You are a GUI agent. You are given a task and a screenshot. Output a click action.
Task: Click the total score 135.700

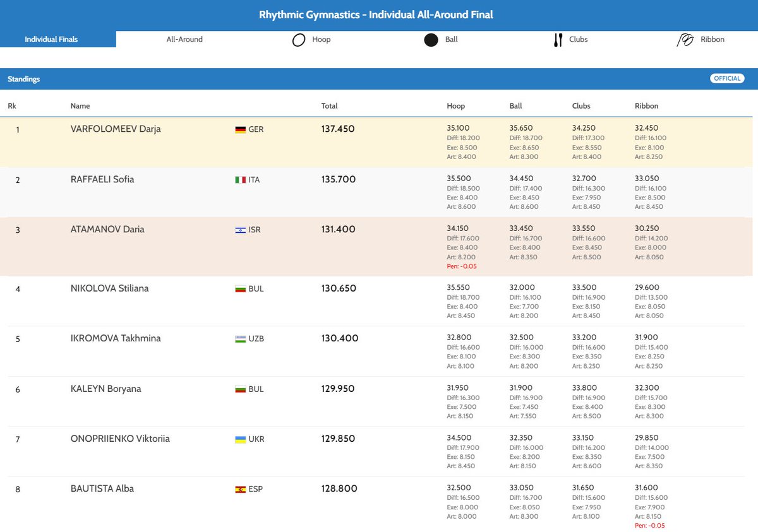pyautogui.click(x=338, y=179)
